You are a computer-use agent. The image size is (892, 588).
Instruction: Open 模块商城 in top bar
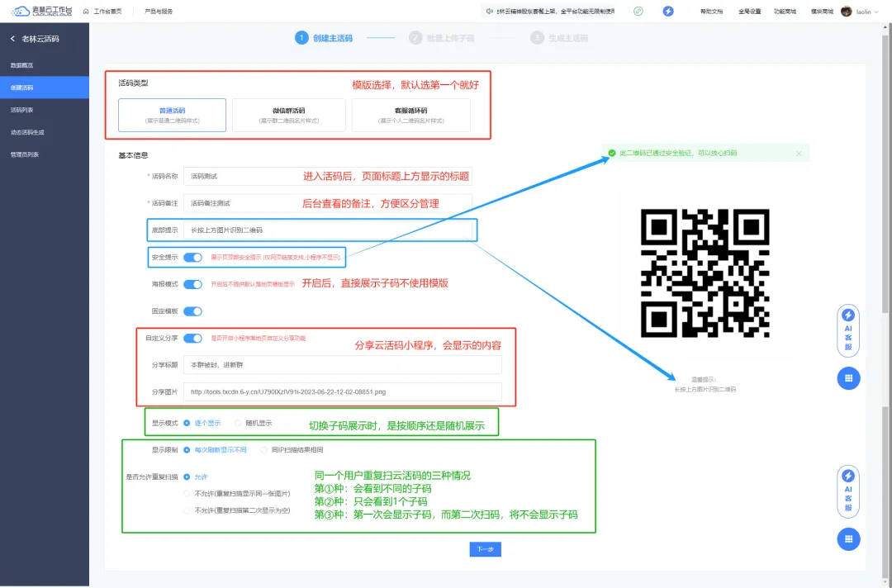pos(822,12)
